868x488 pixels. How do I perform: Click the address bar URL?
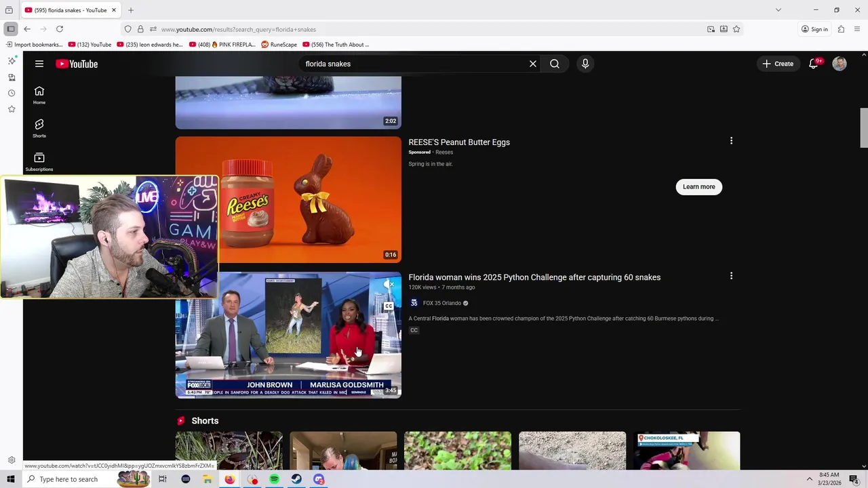(238, 29)
